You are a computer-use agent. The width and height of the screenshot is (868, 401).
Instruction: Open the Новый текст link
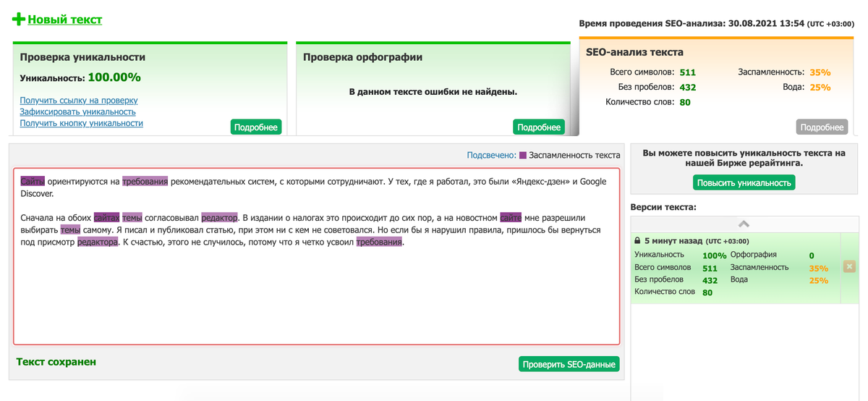pos(64,20)
